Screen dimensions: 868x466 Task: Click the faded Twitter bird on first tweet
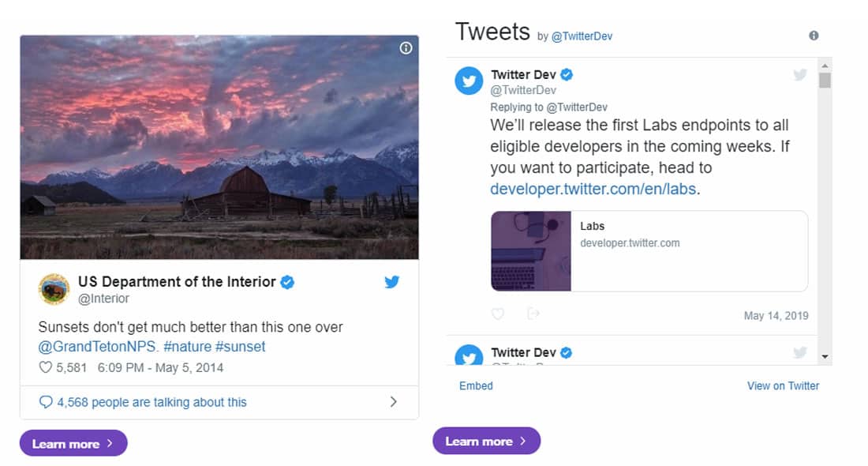click(800, 74)
